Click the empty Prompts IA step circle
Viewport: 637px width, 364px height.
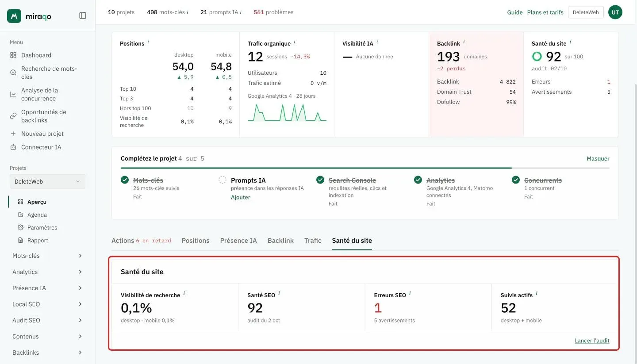click(223, 180)
